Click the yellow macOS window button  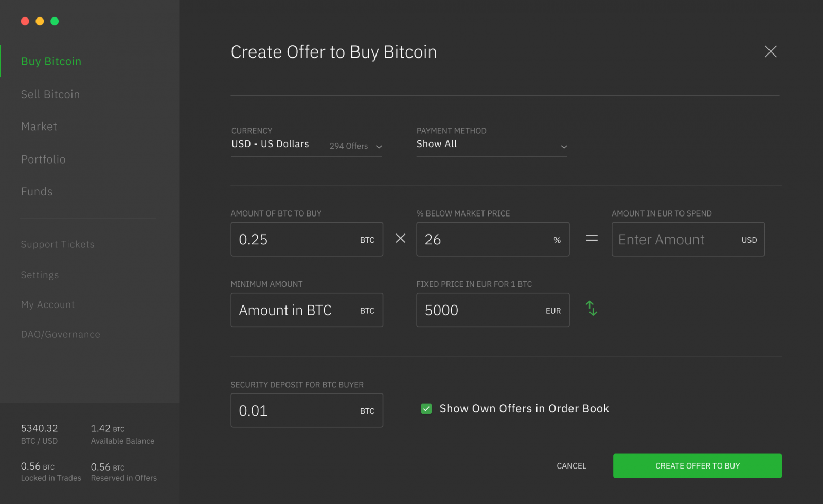tap(40, 21)
